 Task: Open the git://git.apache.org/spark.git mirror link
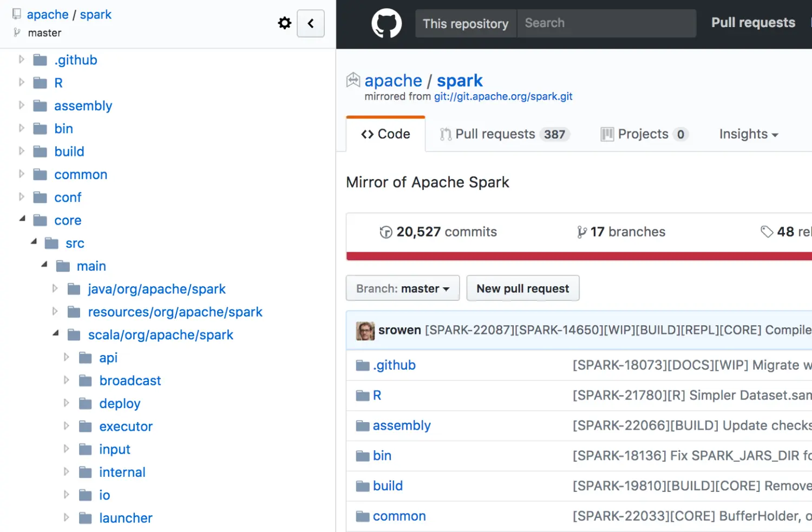tap(503, 97)
